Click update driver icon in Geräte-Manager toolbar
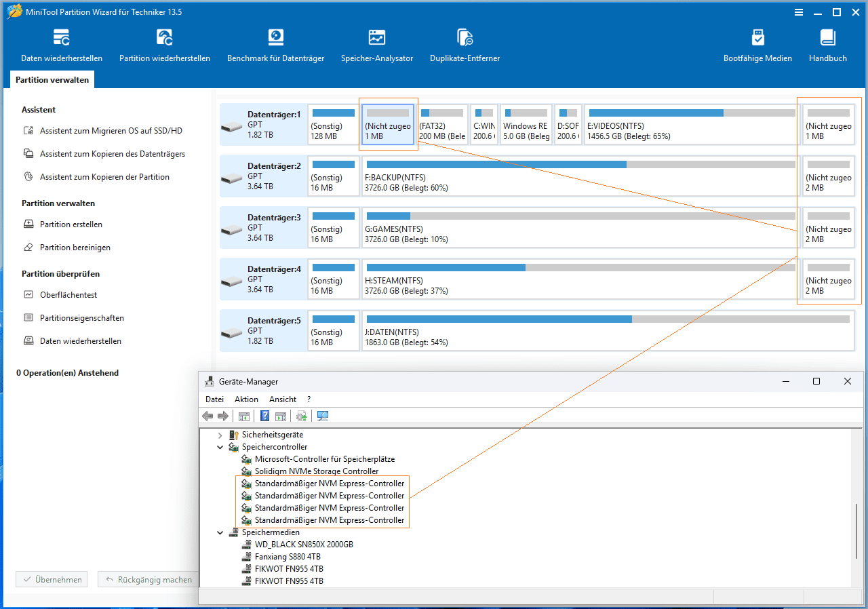 click(x=302, y=416)
